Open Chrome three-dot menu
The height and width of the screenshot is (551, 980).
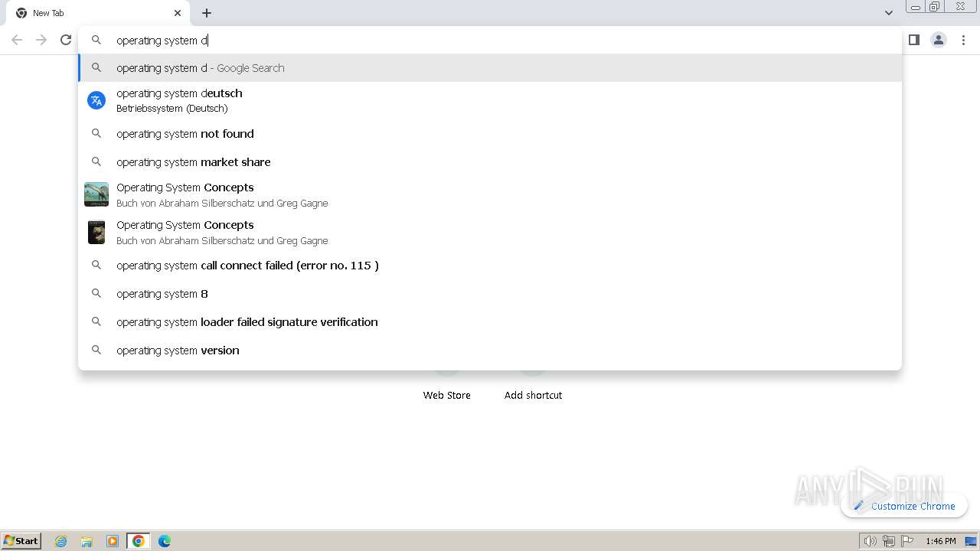(963, 40)
